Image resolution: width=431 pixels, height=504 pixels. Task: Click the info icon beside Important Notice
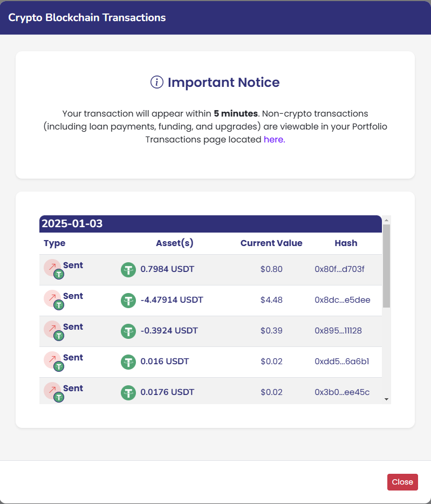coord(156,83)
